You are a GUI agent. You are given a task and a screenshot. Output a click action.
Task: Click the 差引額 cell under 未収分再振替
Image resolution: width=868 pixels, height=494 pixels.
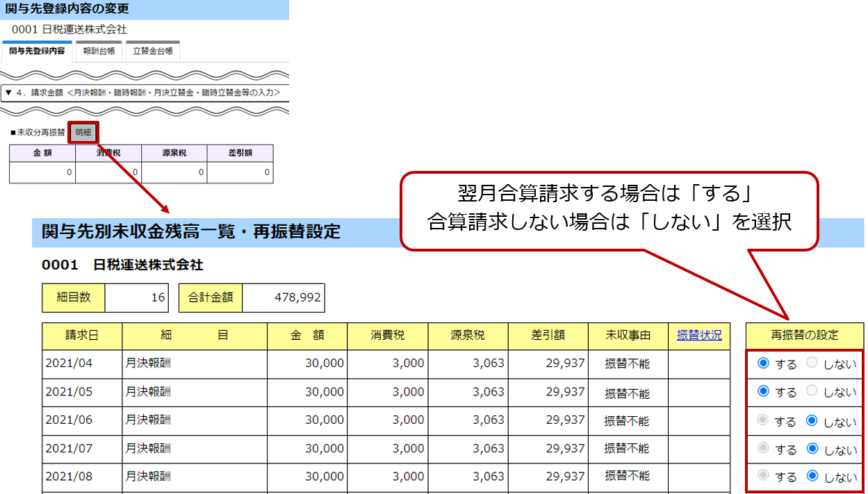pos(240,172)
